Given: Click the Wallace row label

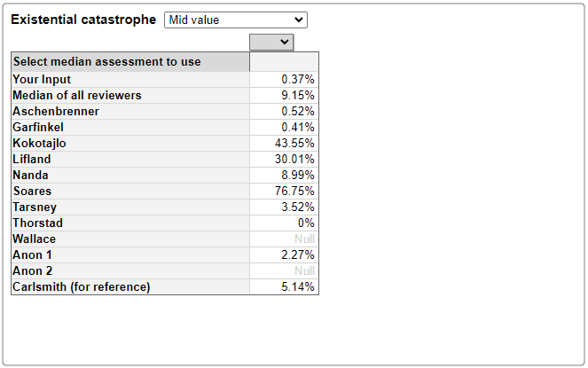Looking at the screenshot, I should click(34, 239).
